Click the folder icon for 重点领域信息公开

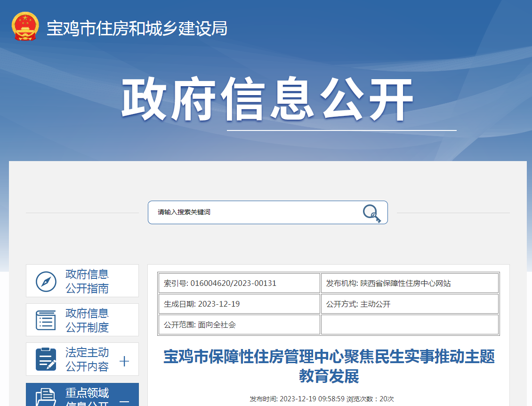point(46,397)
